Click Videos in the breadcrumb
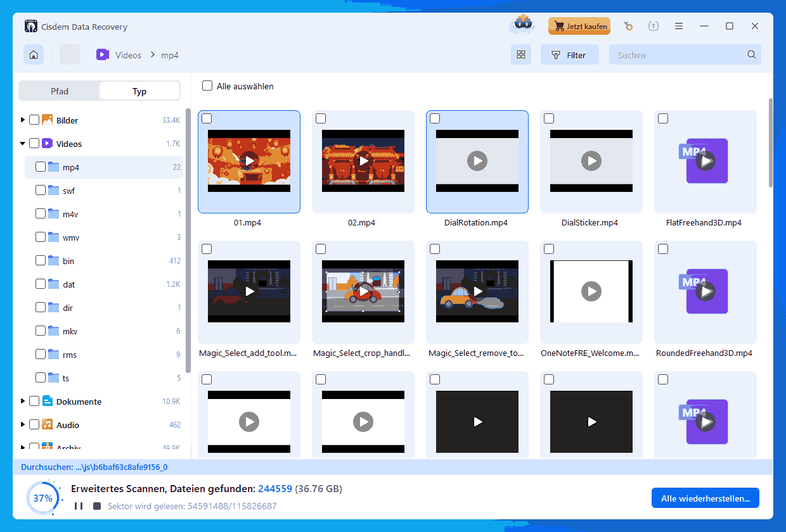Image resolution: width=786 pixels, height=532 pixels. click(128, 55)
